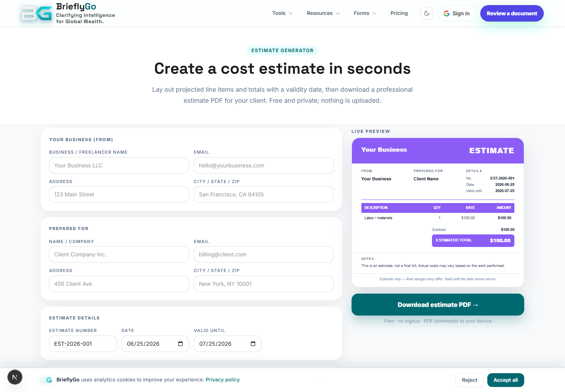
Task: Open the Date calendar picker icon
Action: click(x=180, y=344)
